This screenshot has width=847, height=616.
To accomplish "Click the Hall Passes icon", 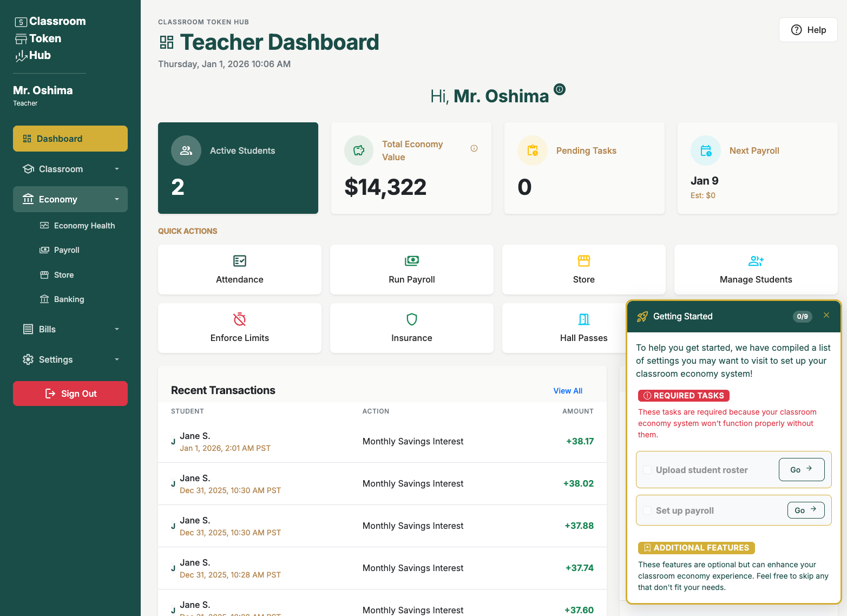I will [x=583, y=319].
